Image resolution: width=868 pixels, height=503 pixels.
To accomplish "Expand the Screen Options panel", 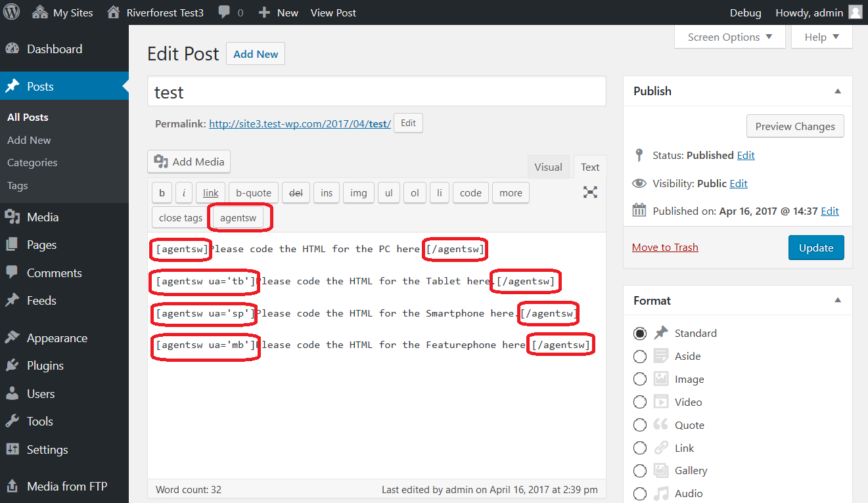I will pyautogui.click(x=730, y=37).
